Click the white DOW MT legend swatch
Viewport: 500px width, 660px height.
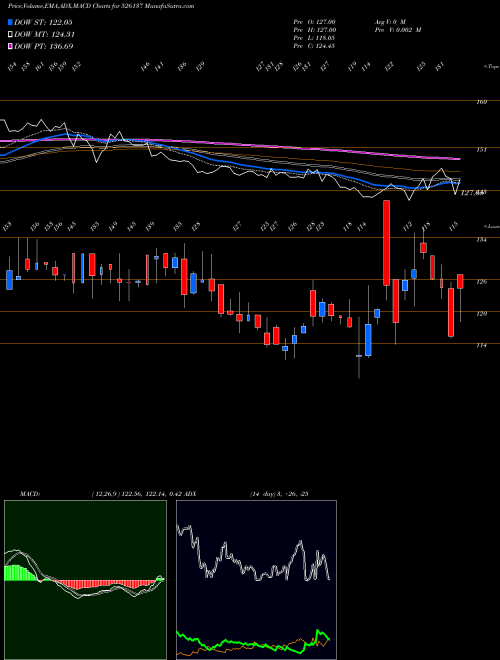[10, 34]
